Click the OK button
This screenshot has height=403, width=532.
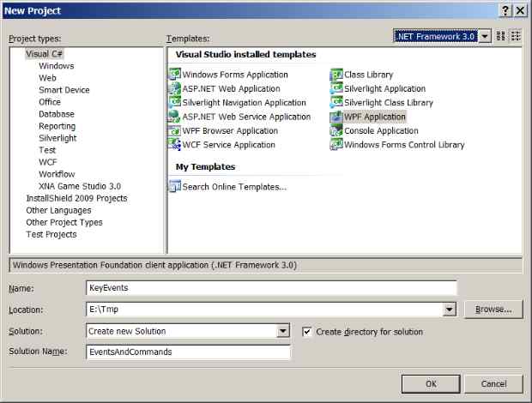(431, 384)
